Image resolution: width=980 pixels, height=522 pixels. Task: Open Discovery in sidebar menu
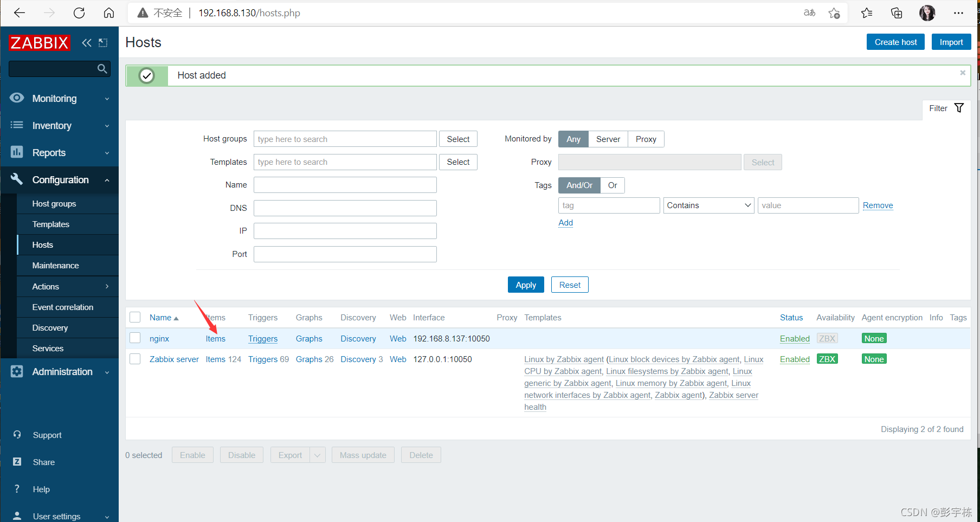[x=50, y=328]
